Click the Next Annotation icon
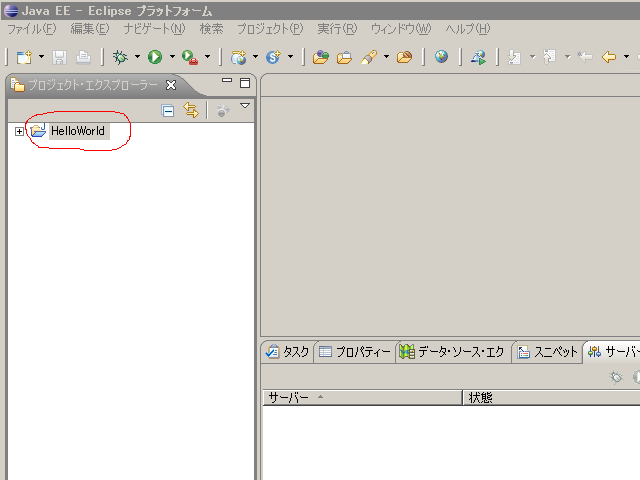Viewport: 640px width, 480px height. coord(514,57)
